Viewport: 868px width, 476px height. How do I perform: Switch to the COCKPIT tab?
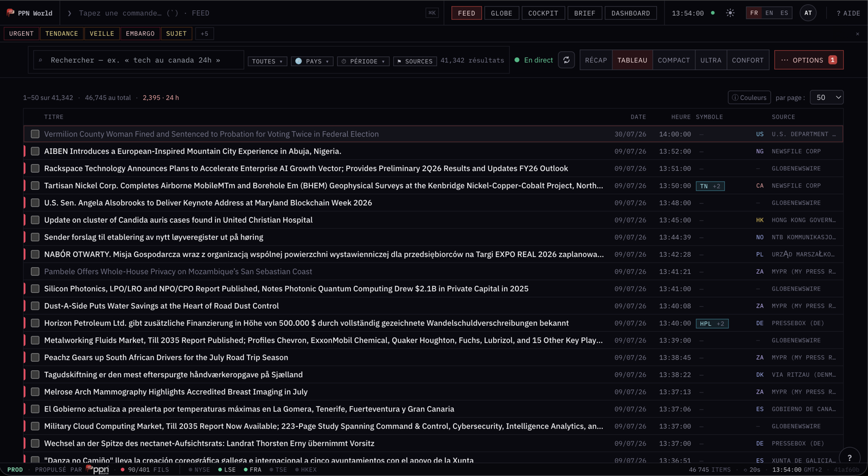[x=543, y=13]
